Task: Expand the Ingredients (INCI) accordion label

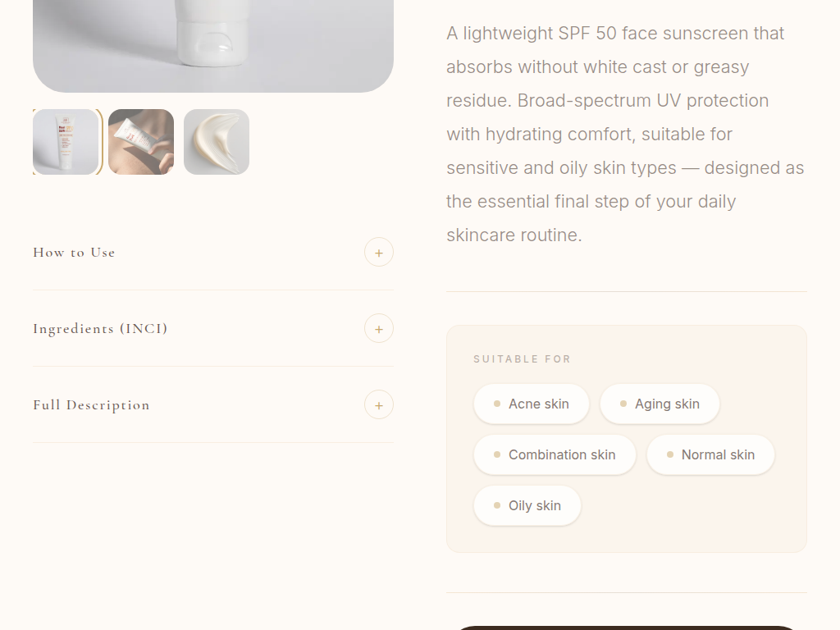Action: [100, 329]
